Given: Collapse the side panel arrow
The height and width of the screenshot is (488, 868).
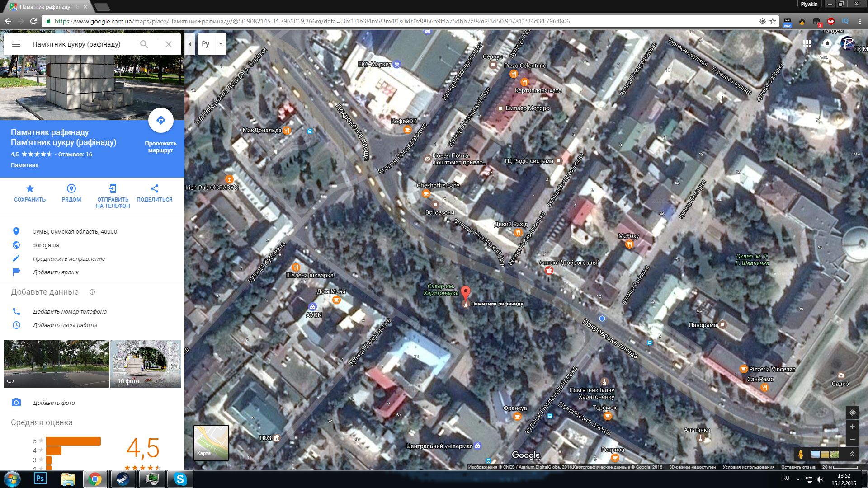Looking at the screenshot, I should (x=190, y=44).
